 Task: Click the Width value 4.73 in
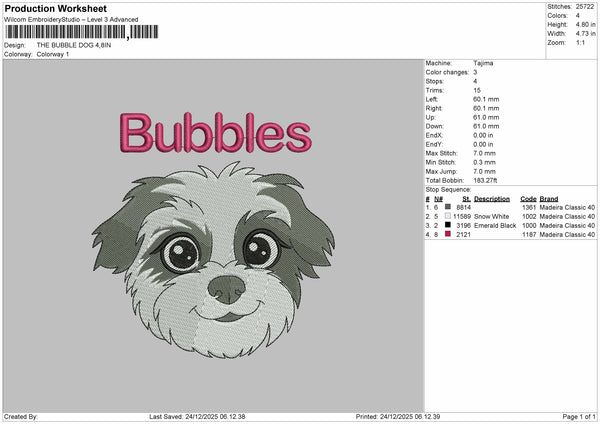[585, 34]
